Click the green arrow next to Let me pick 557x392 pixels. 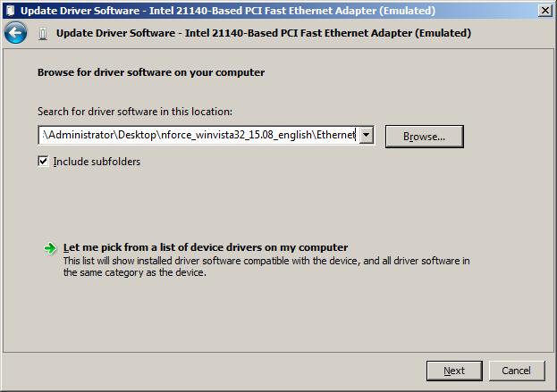point(50,248)
